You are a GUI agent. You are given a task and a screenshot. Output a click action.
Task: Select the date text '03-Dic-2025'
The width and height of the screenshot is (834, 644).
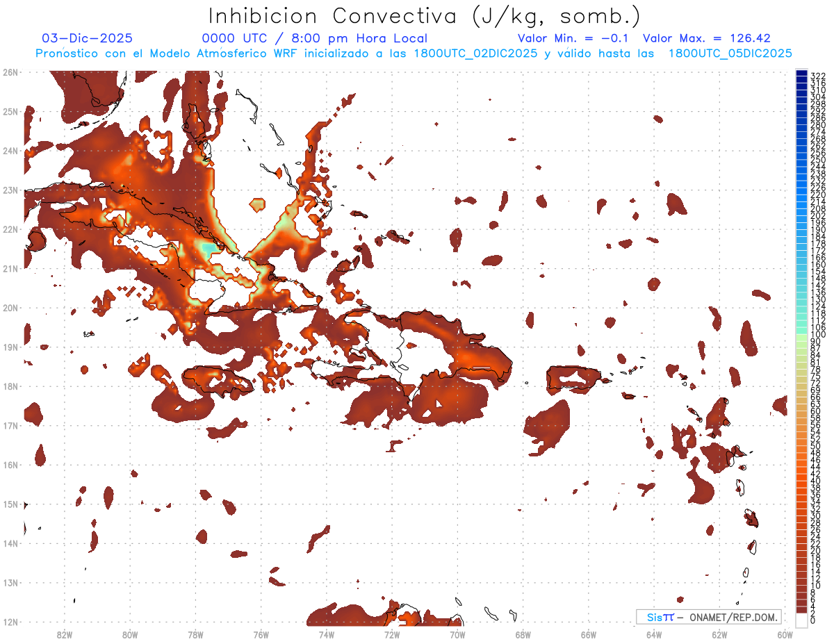point(87,38)
